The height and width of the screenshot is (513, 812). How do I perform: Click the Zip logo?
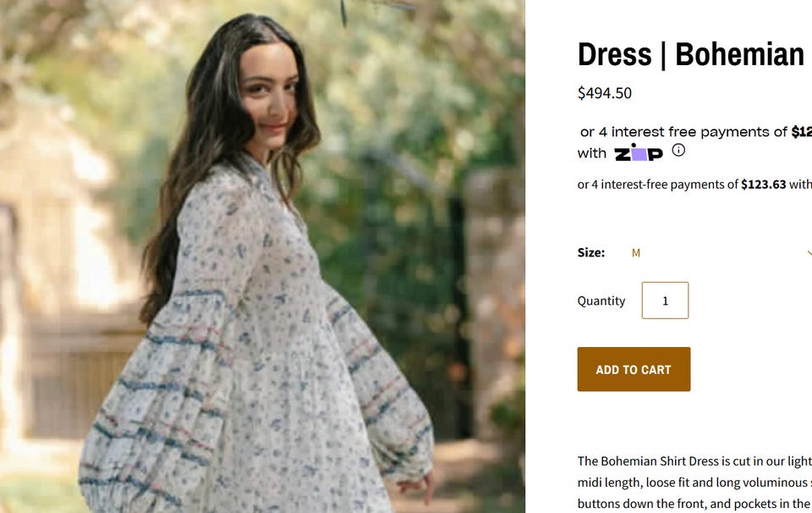point(639,153)
